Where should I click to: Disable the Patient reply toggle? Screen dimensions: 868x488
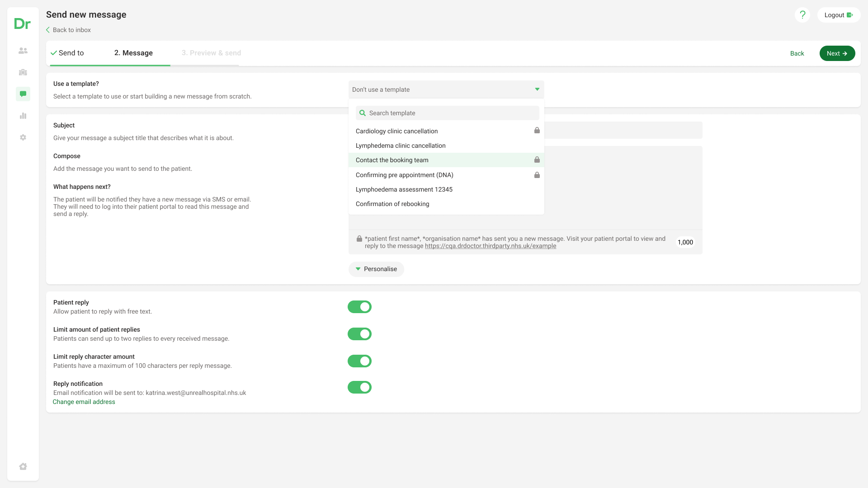coord(359,307)
